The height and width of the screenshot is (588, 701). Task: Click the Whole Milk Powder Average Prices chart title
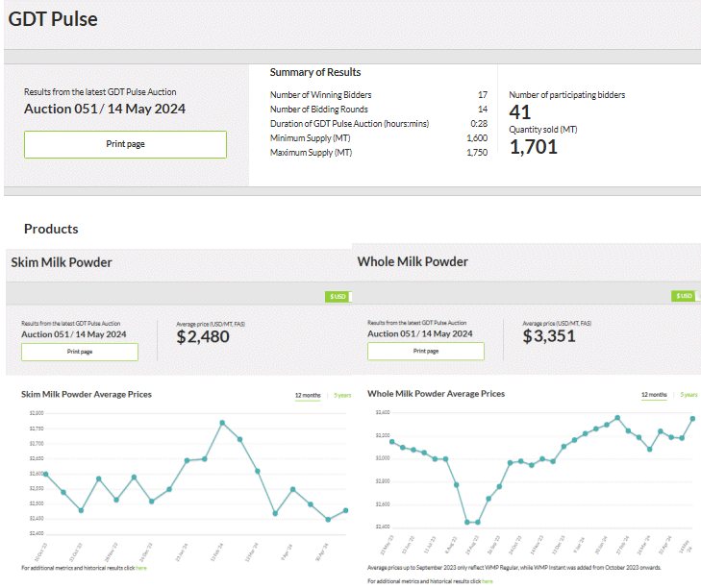pyautogui.click(x=436, y=394)
